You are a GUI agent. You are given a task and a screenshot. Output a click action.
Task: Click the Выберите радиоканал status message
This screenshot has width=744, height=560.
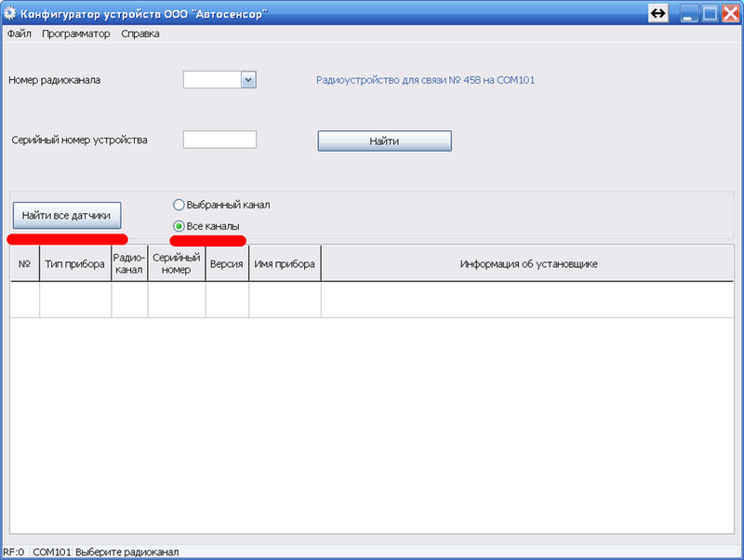[x=127, y=552]
